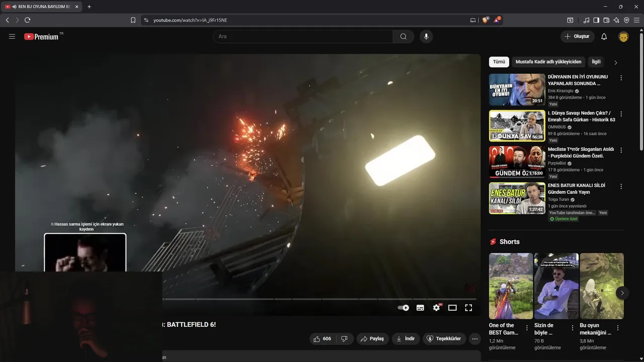Click Tolga Turan channel name

click(x=559, y=200)
